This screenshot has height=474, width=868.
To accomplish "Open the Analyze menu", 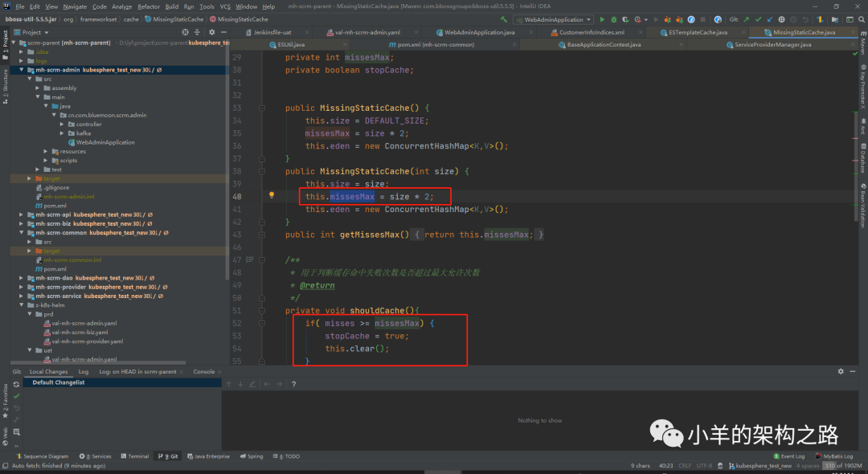I will tap(122, 6).
